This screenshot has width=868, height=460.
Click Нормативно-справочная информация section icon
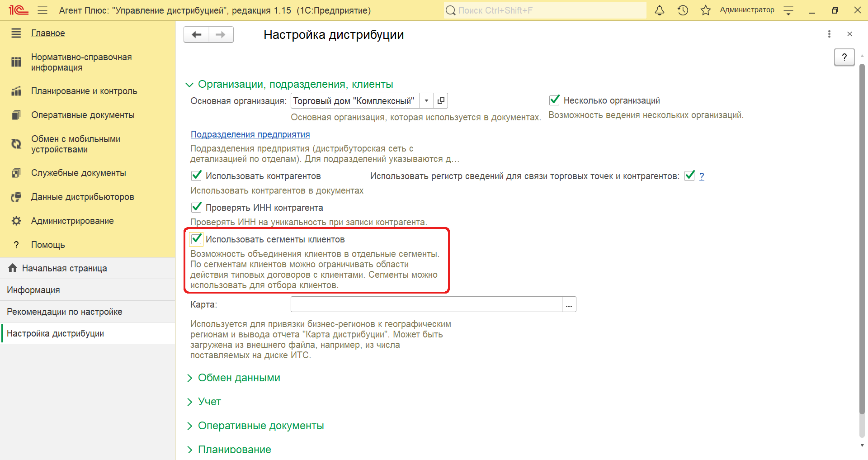pos(16,62)
